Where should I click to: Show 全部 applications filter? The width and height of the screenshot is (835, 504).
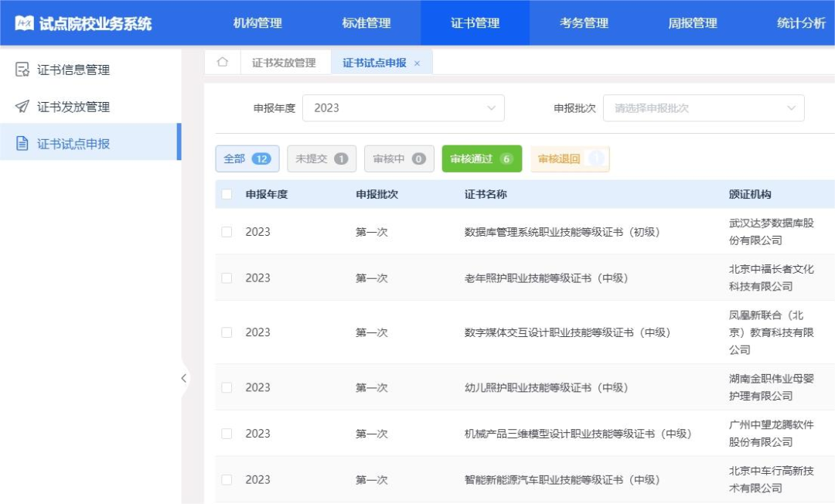tap(247, 159)
